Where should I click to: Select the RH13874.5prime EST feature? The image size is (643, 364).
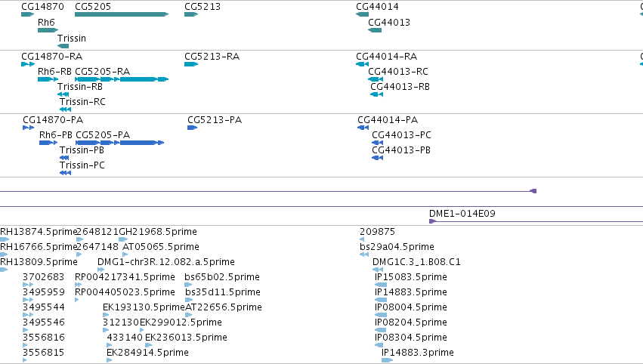point(5,239)
